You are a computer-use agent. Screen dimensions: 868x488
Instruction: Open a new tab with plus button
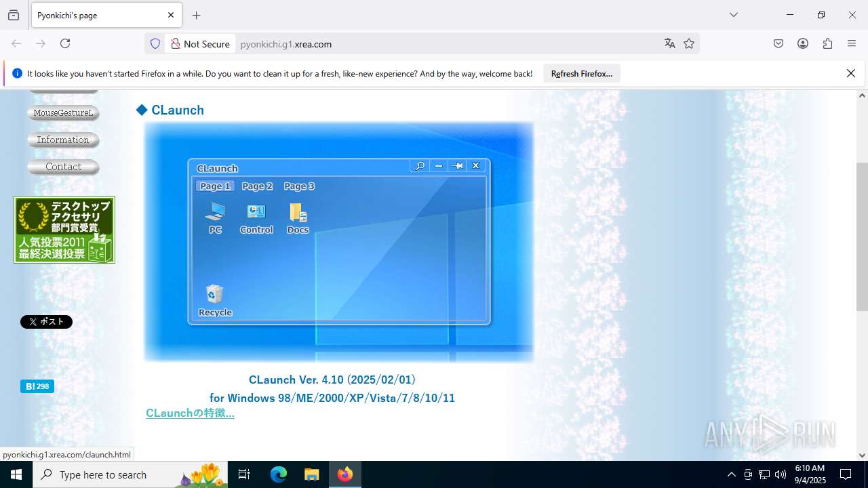[197, 15]
